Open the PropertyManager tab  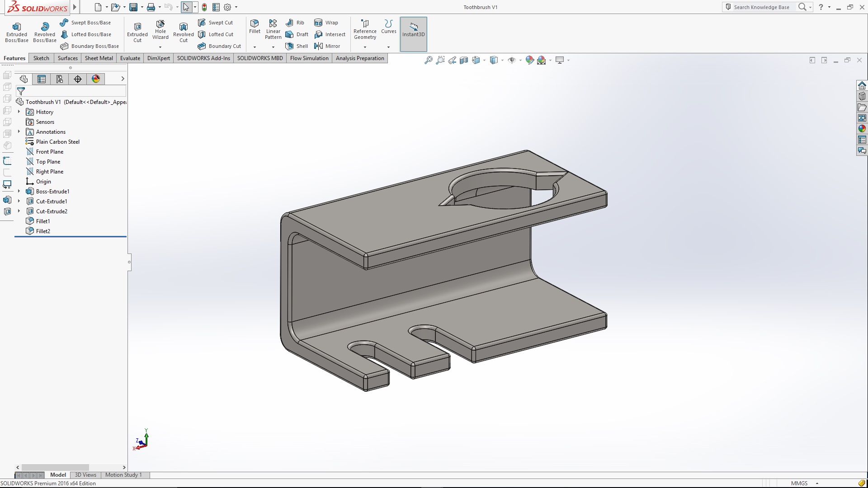pyautogui.click(x=42, y=79)
